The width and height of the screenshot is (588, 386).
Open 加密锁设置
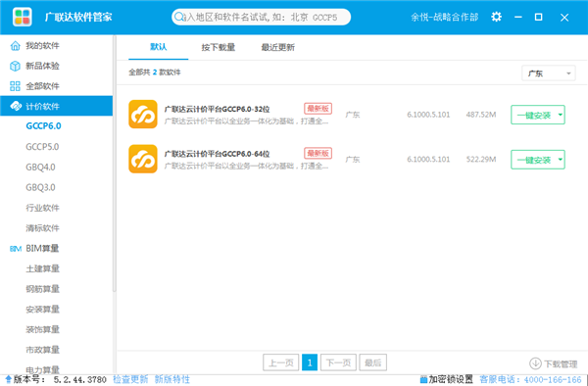451,379
